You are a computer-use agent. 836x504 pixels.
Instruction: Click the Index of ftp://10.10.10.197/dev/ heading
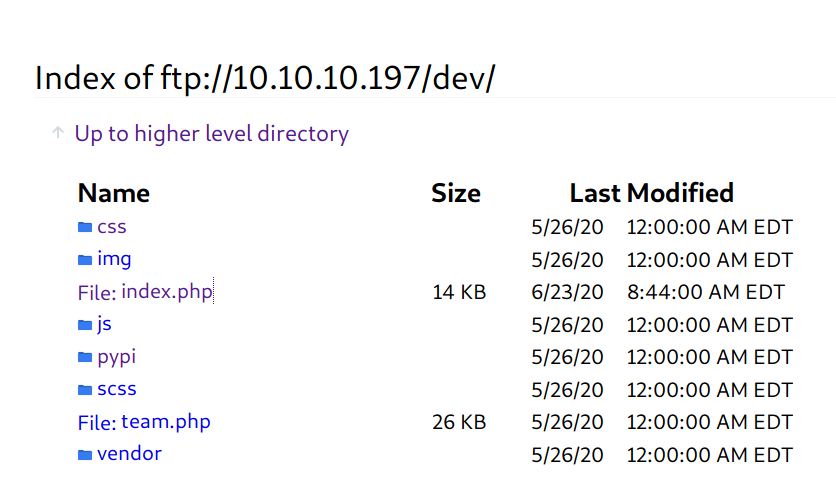coord(265,77)
